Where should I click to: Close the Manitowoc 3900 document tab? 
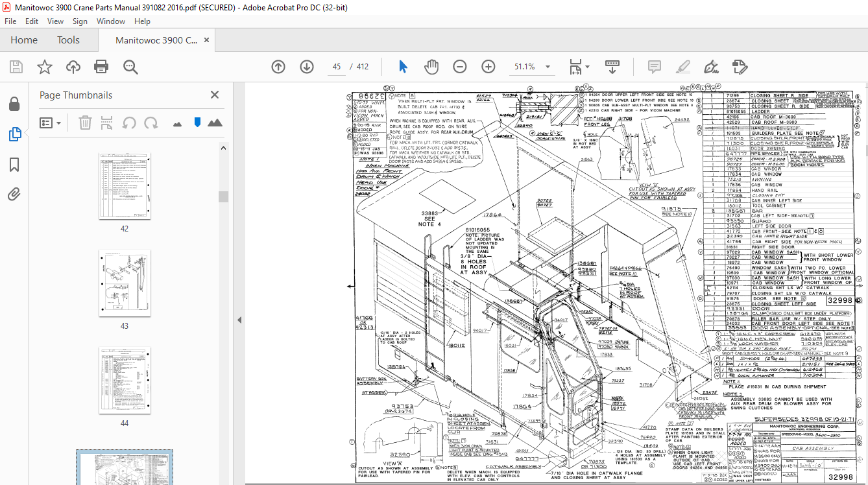[x=207, y=40]
